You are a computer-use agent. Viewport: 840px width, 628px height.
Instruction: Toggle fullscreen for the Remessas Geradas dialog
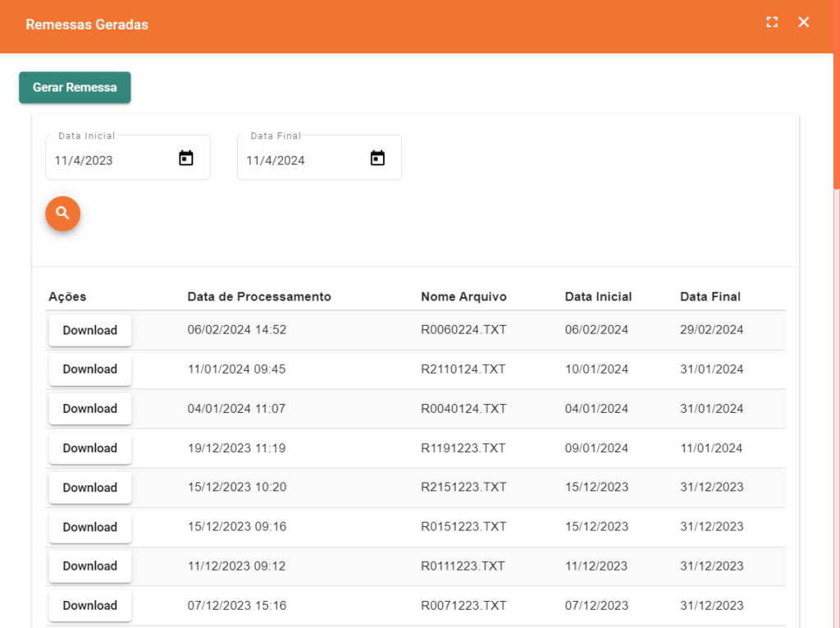click(771, 22)
